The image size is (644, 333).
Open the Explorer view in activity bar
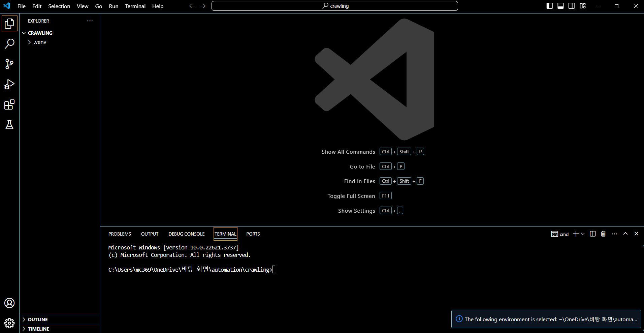(9, 23)
